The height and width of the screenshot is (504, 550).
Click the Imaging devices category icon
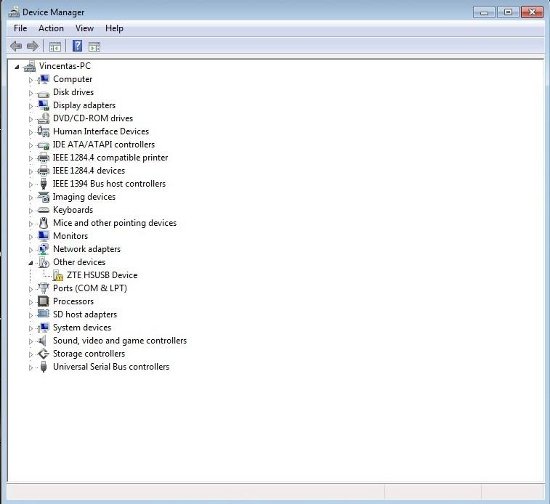coord(43,197)
